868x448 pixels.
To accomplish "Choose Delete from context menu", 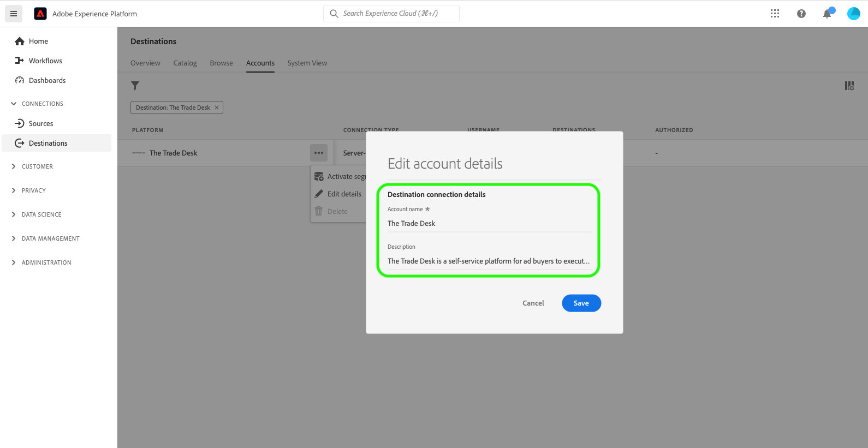I will tap(337, 211).
